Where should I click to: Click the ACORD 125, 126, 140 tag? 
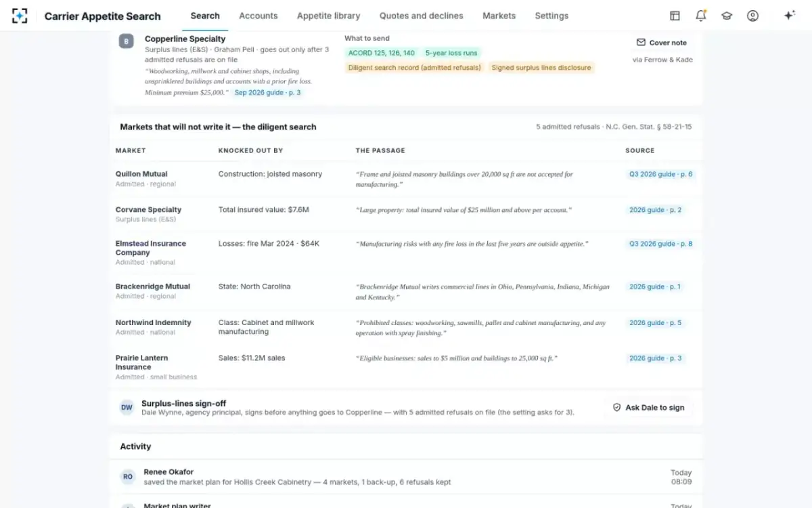point(382,53)
